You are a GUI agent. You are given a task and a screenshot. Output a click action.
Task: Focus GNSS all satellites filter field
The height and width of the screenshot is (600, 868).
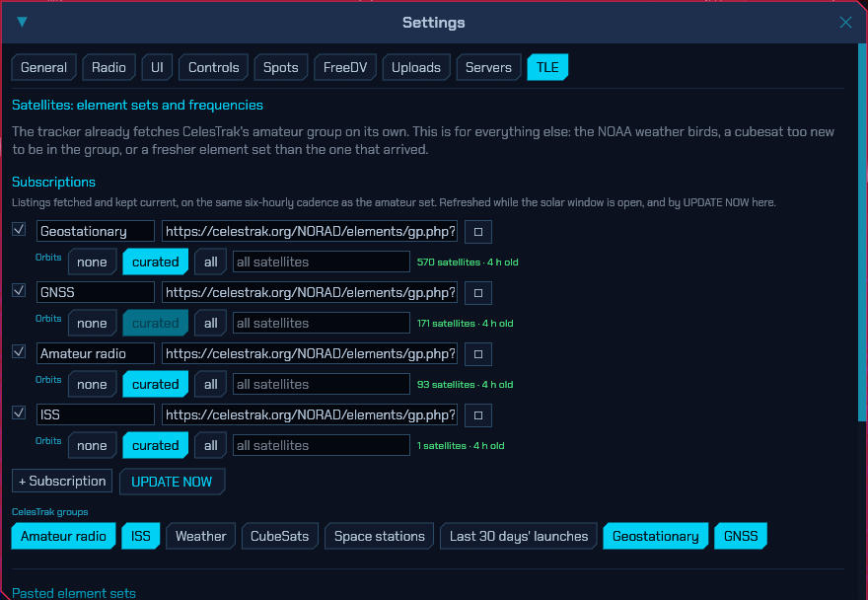pyautogui.click(x=322, y=323)
